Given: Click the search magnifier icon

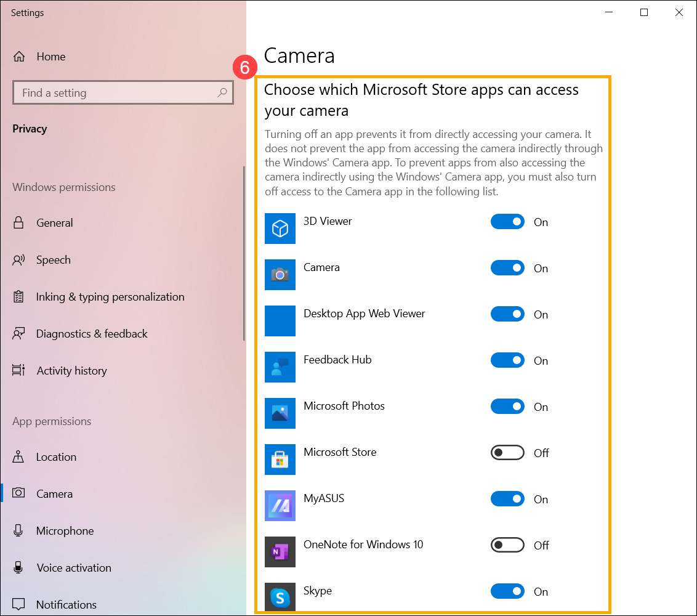Looking at the screenshot, I should point(222,92).
